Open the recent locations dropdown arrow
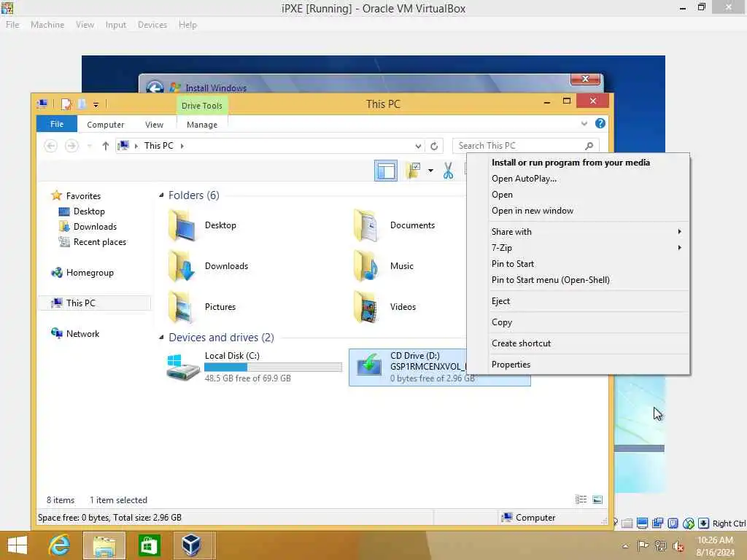The image size is (747, 560). (x=89, y=146)
